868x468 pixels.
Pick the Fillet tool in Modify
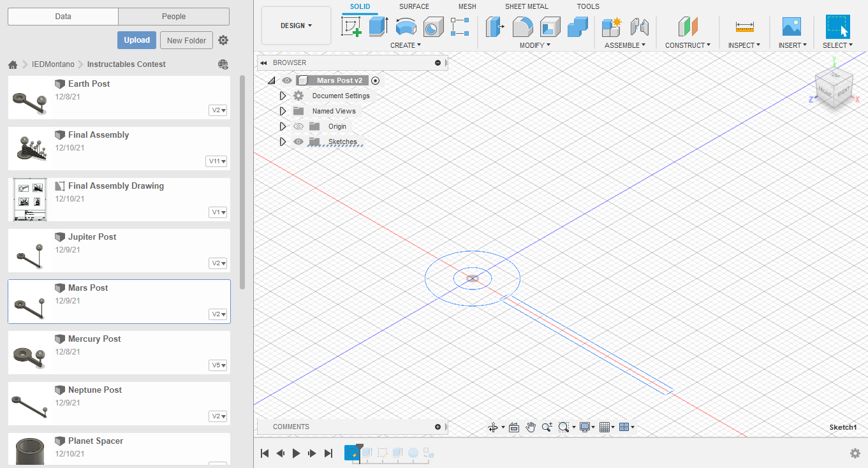pyautogui.click(x=522, y=27)
